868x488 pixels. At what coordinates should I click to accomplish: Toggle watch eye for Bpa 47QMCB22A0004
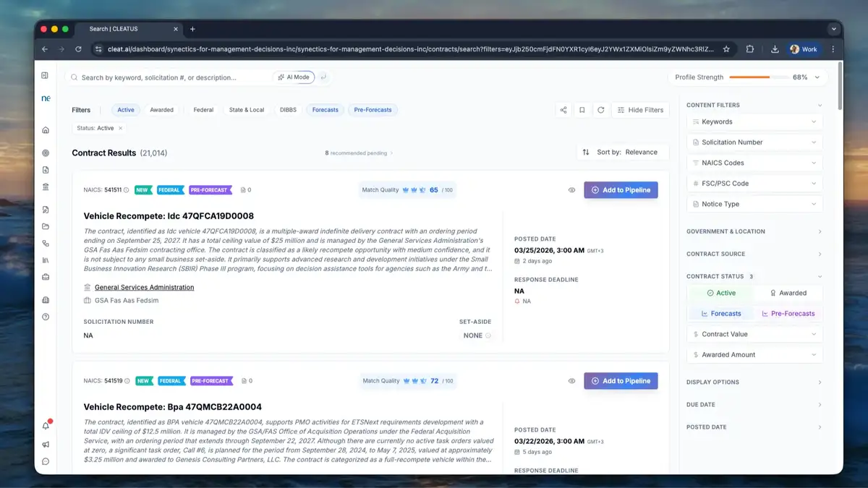[571, 381]
